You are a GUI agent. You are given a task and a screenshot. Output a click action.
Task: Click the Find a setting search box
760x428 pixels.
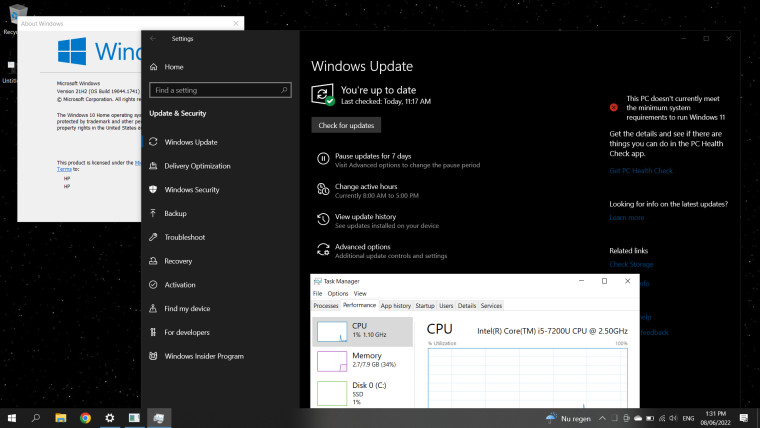click(x=220, y=90)
